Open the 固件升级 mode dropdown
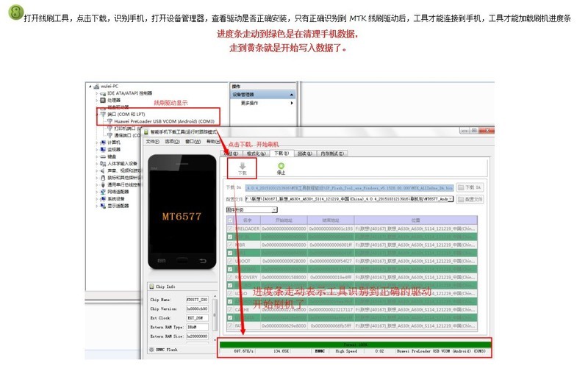This screenshot has height=382, width=588. [x=251, y=209]
